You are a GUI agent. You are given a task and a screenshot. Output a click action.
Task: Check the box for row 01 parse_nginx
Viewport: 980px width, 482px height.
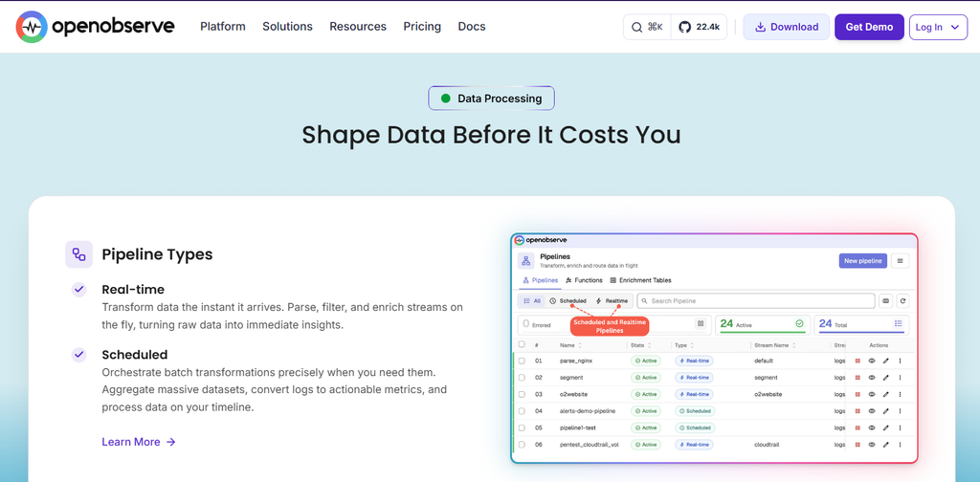tap(522, 361)
